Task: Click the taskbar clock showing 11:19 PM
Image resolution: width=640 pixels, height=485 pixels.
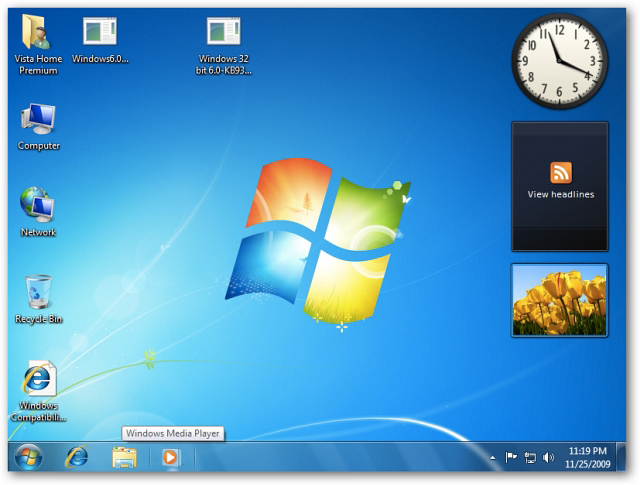Action: pyautogui.click(x=587, y=457)
